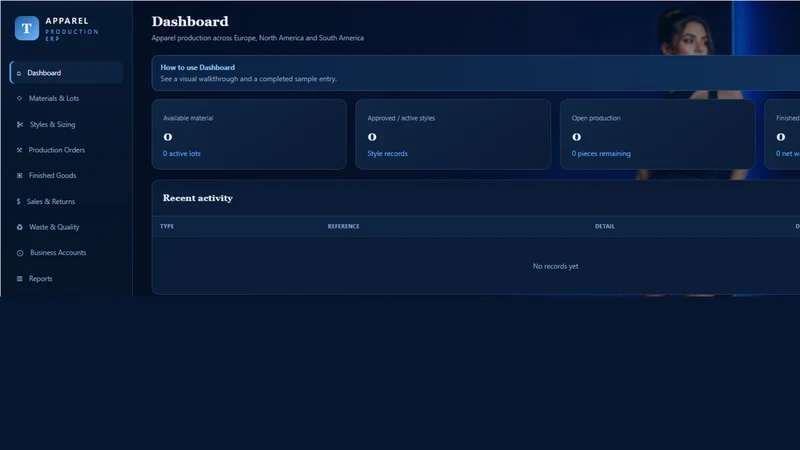The width and height of the screenshot is (800, 450).
Task: Select the Approved / active styles card
Action: 453,134
